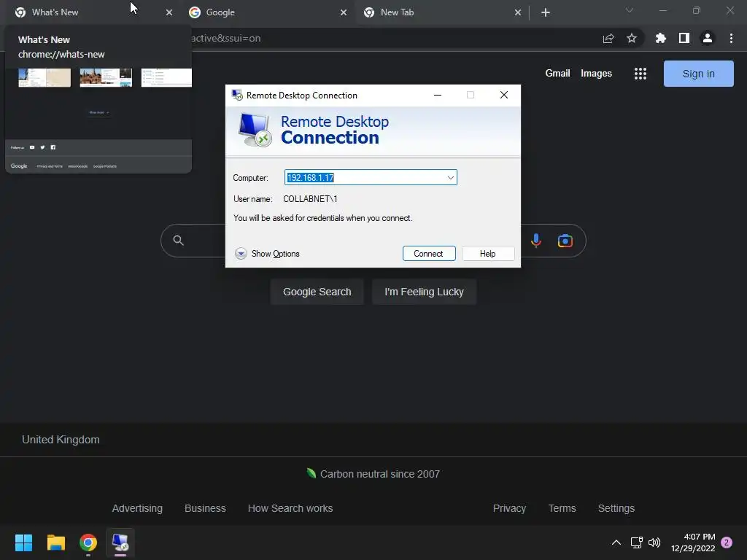Viewport: 747px width, 560px height.
Task: Click the search magnifier icon in Google box
Action: 178,241
